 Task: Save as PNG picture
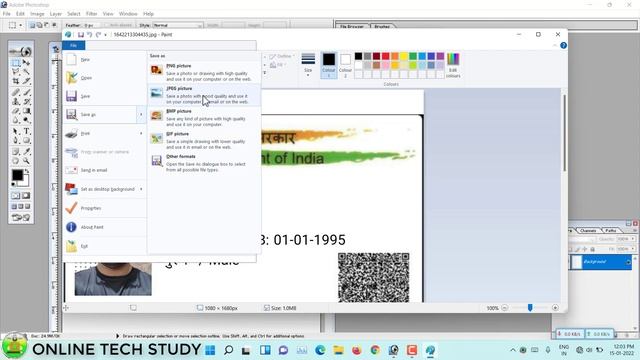coord(204,72)
